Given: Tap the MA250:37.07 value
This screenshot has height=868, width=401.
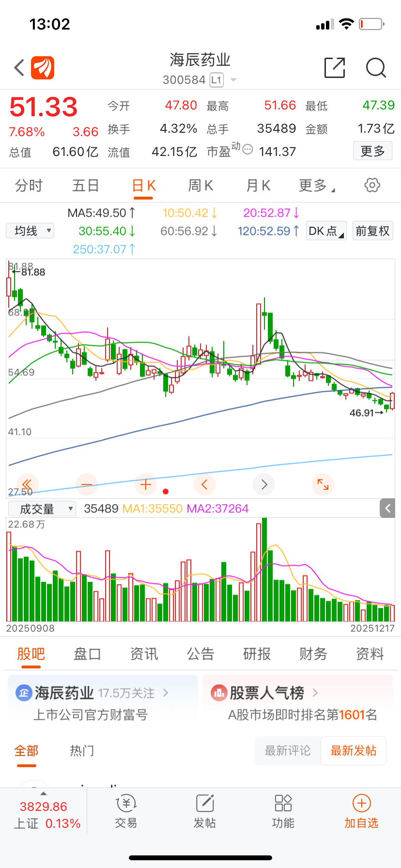Looking at the screenshot, I should click(104, 249).
